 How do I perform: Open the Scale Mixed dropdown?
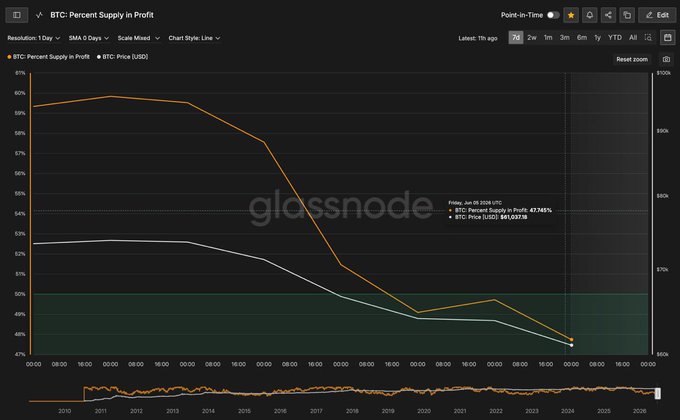pos(138,38)
